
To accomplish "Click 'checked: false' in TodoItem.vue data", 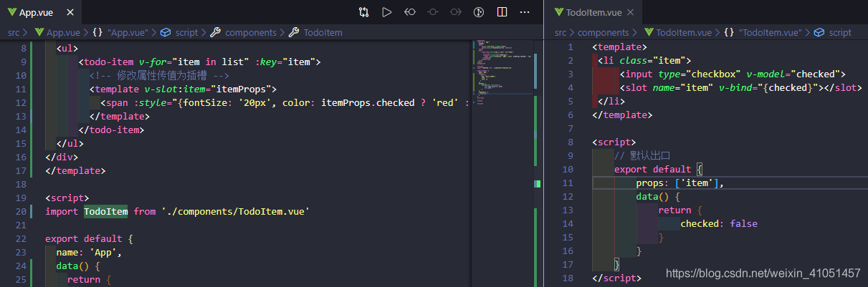I will point(719,223).
